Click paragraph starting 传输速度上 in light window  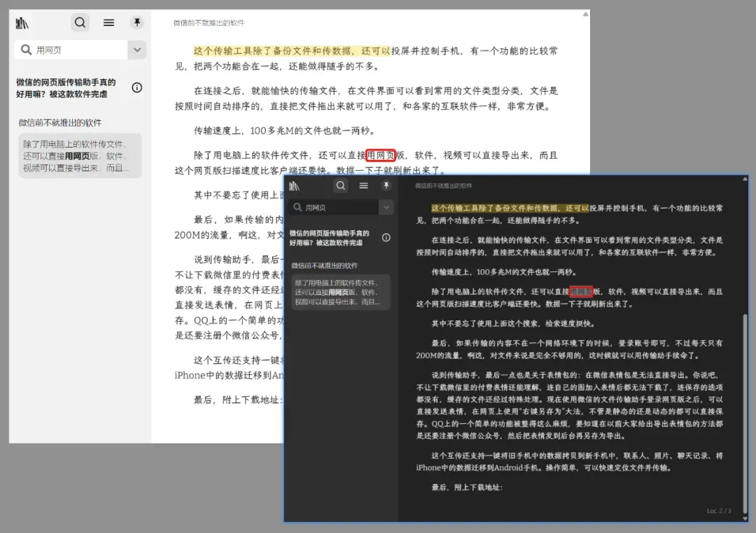(284, 131)
